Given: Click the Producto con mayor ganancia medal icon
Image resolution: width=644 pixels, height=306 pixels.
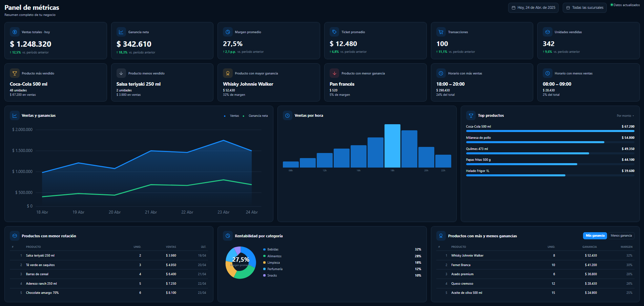Looking at the screenshot, I should pyautogui.click(x=228, y=73).
